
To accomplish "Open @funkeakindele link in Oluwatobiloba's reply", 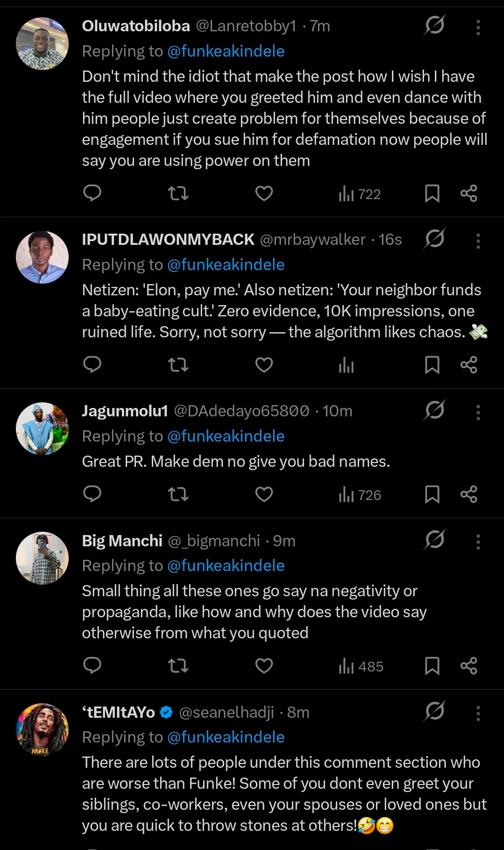I will (x=226, y=51).
